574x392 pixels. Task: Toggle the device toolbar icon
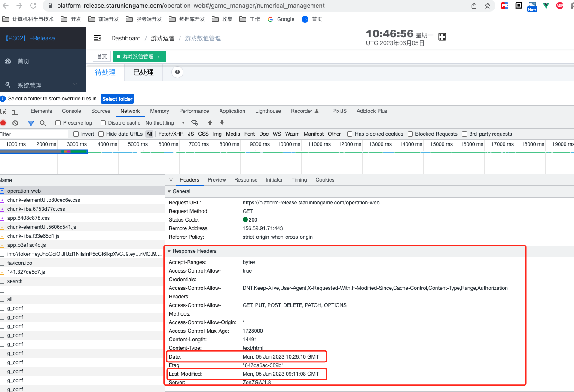coord(15,111)
